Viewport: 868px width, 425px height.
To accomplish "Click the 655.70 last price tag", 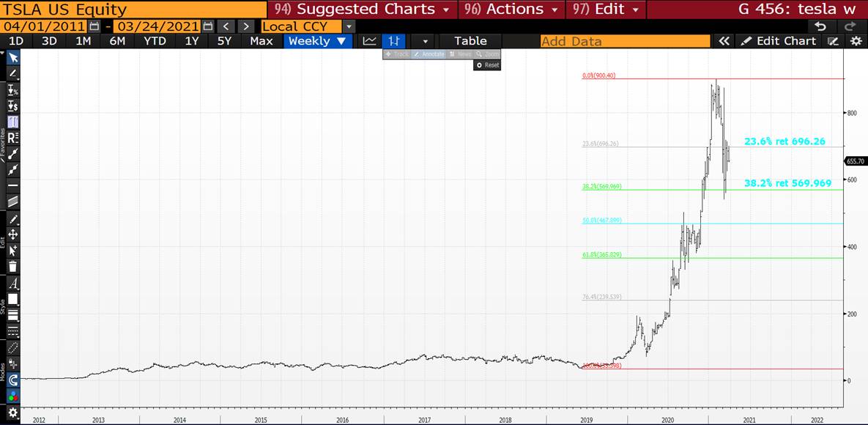I will coord(856,161).
